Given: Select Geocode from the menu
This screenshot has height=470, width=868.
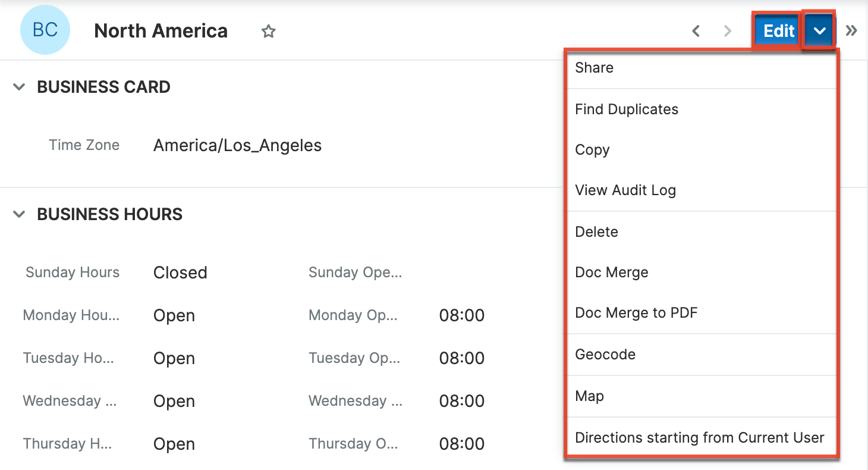Looking at the screenshot, I should coord(605,355).
